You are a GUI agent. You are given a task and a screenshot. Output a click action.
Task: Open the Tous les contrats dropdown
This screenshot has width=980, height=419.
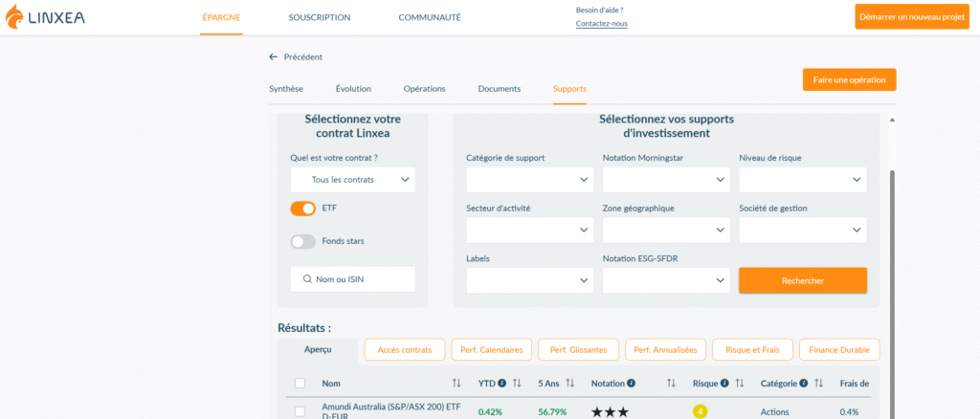(x=352, y=179)
